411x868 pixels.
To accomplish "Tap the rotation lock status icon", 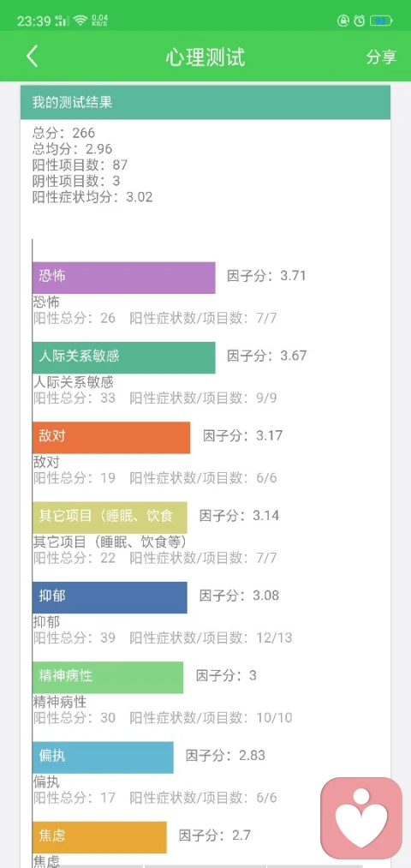I will (343, 21).
